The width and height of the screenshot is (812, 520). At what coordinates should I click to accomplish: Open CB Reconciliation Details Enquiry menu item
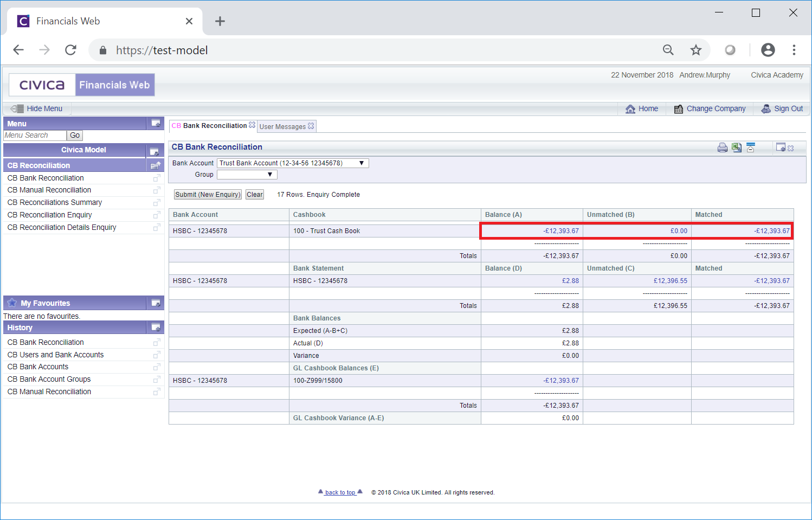(x=62, y=228)
